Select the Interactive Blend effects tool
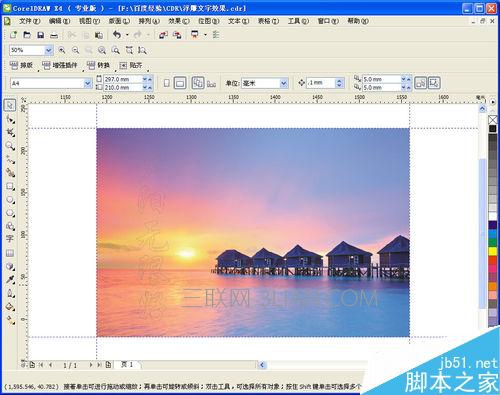This screenshot has width=500, height=395. click(x=10, y=266)
